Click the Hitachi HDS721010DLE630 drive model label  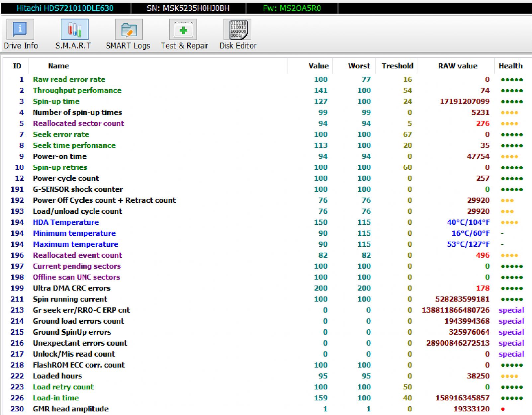coord(65,8)
